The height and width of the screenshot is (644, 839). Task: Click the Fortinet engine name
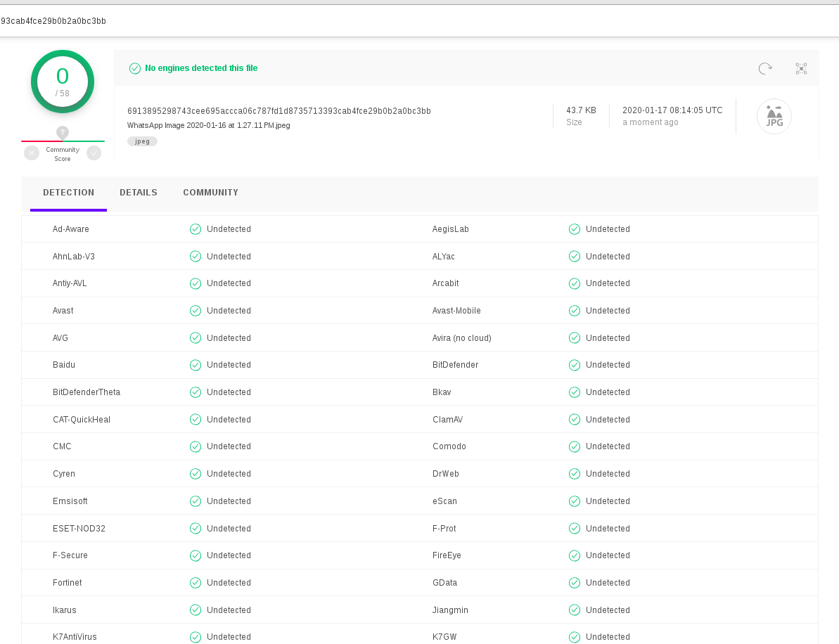[68, 583]
